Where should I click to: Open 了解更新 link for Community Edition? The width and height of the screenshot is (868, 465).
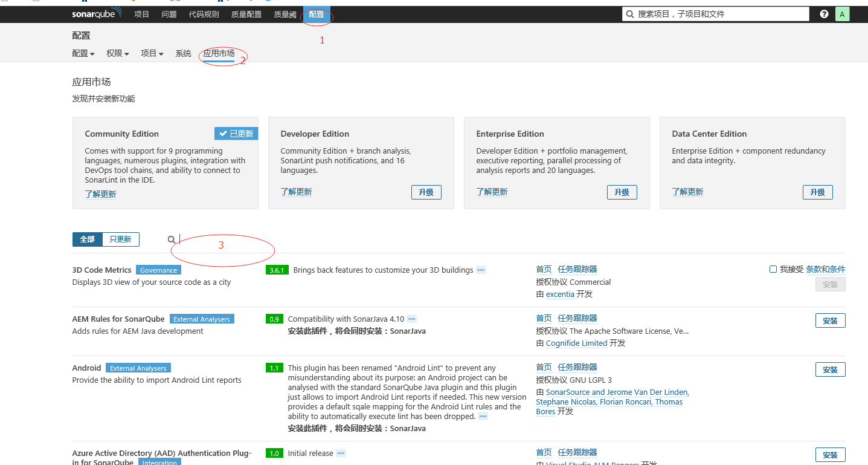pos(101,194)
